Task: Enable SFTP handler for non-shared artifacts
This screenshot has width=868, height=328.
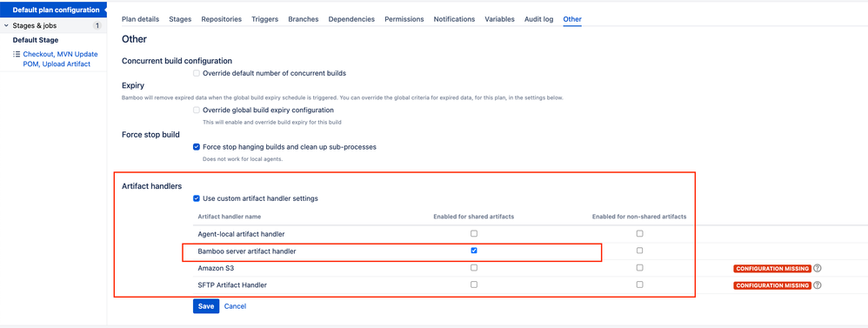Action: (x=640, y=284)
